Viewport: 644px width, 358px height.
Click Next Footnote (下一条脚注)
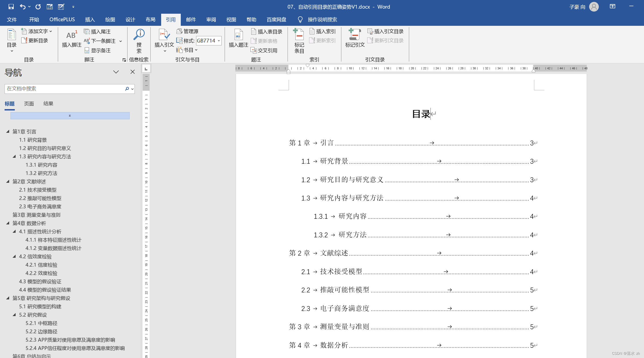[x=100, y=41]
